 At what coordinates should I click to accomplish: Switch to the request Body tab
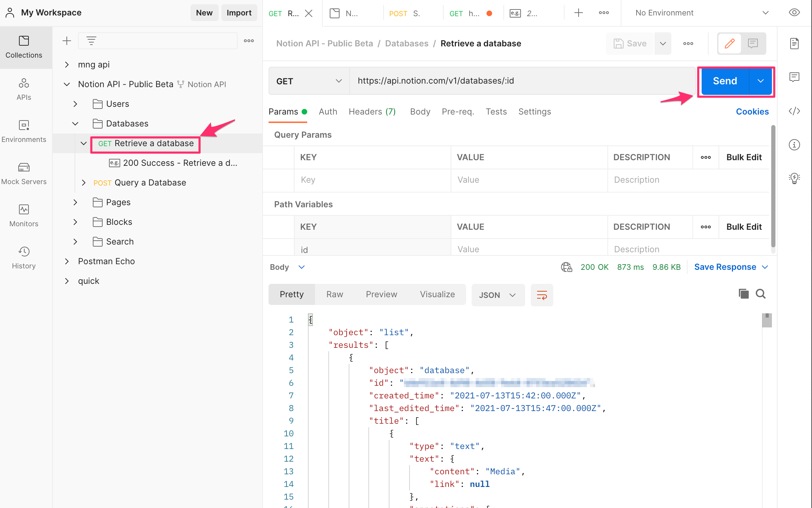[x=420, y=112]
